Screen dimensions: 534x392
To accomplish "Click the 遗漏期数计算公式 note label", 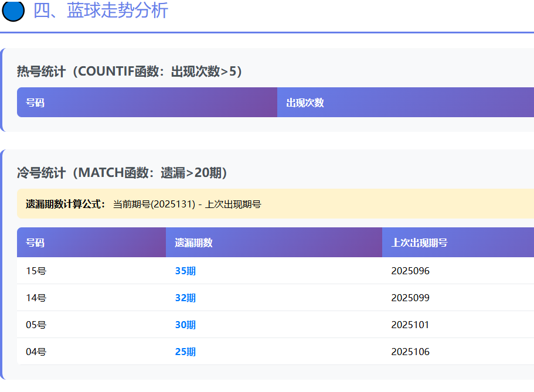I will coord(66,204).
